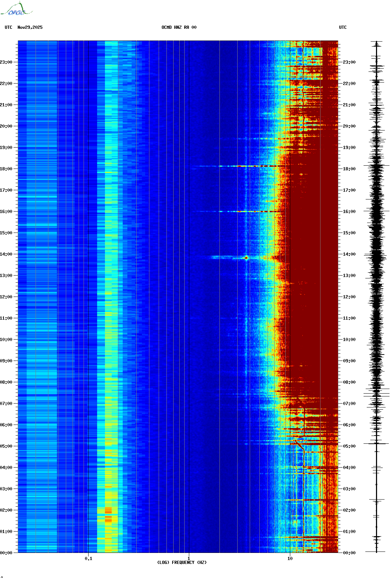Click '21:00' on the right time axis

[x=349, y=105]
